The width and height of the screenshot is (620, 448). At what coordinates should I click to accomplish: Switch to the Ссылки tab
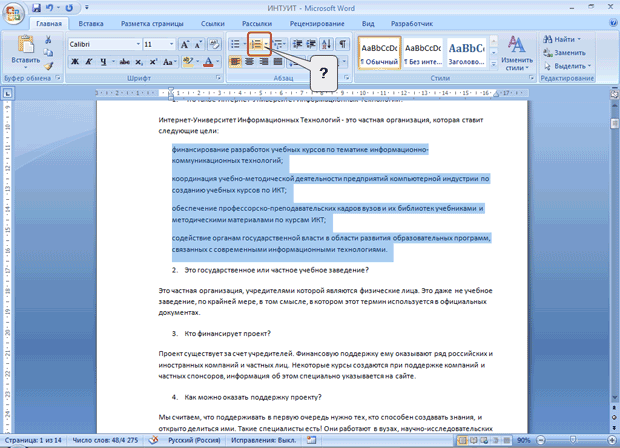click(212, 24)
